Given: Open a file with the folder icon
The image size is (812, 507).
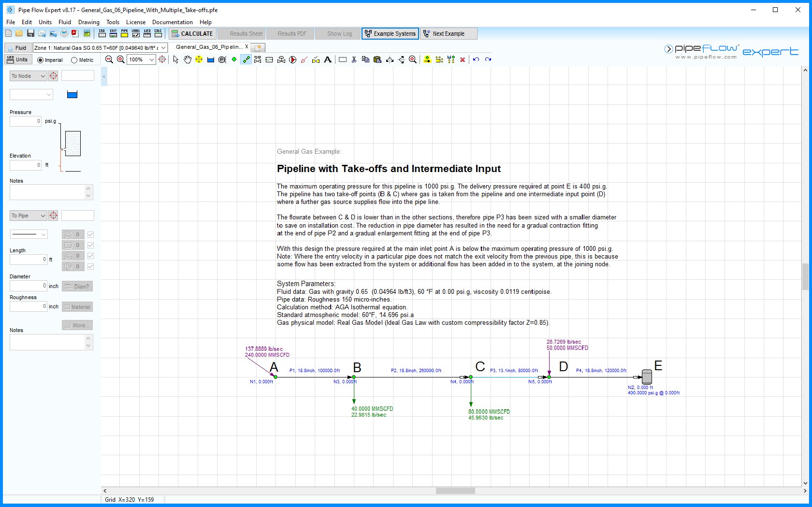Looking at the screenshot, I should [x=19, y=33].
